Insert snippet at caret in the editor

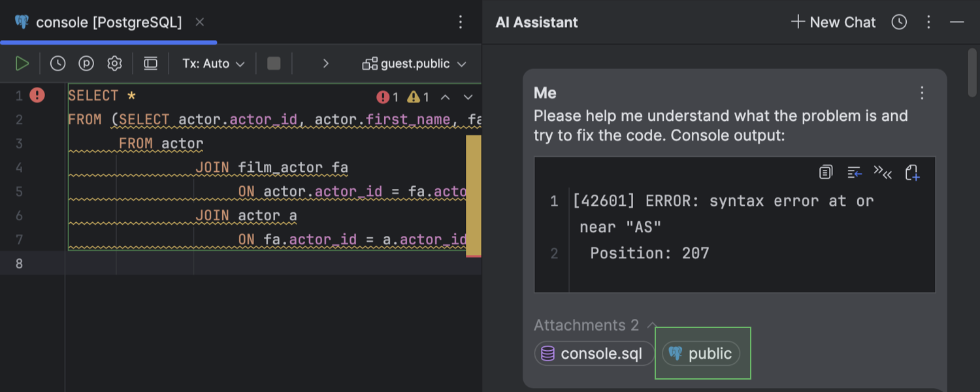[x=883, y=172]
